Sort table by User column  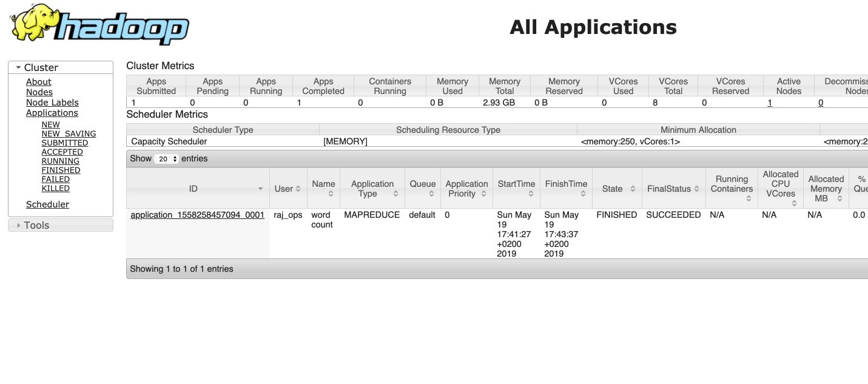click(288, 189)
